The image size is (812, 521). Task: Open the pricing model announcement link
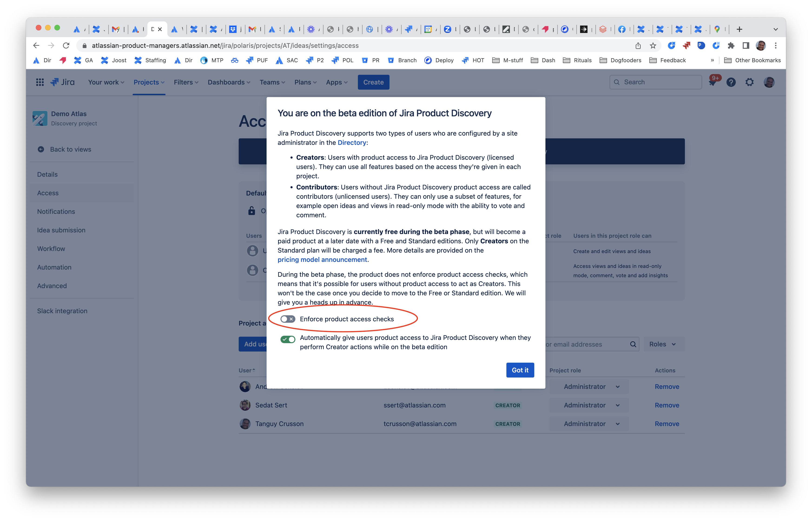(x=322, y=260)
